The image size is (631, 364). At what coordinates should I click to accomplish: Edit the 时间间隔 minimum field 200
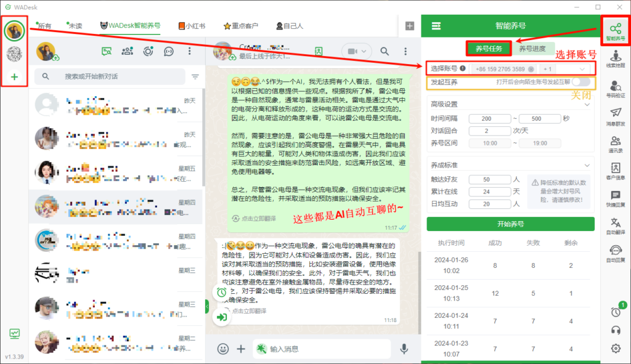coord(490,119)
